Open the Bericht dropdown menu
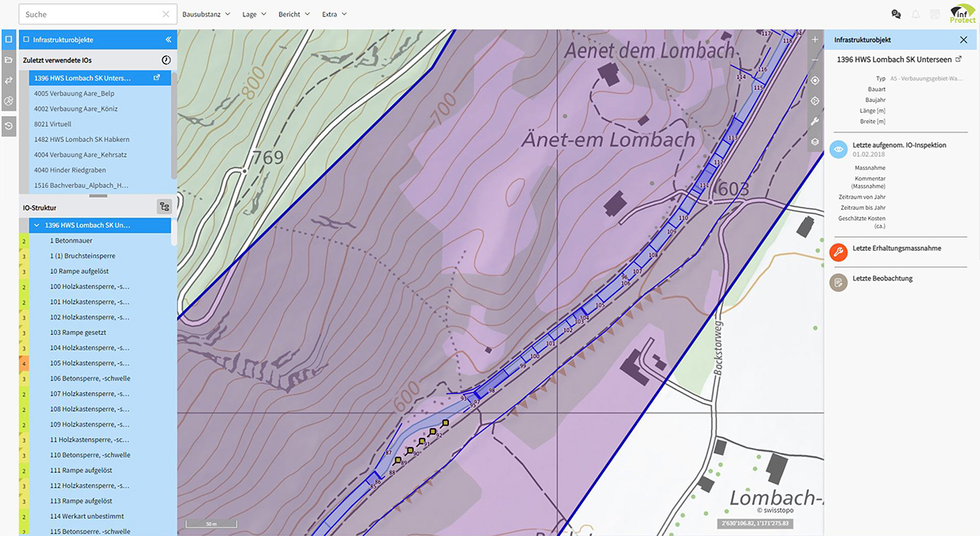 coord(294,14)
